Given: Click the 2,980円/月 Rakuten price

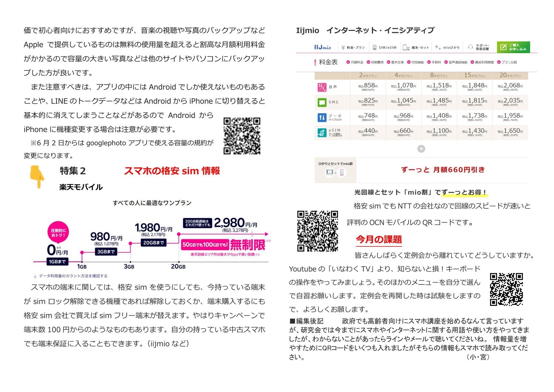Looking at the screenshot, I should coord(236,223).
